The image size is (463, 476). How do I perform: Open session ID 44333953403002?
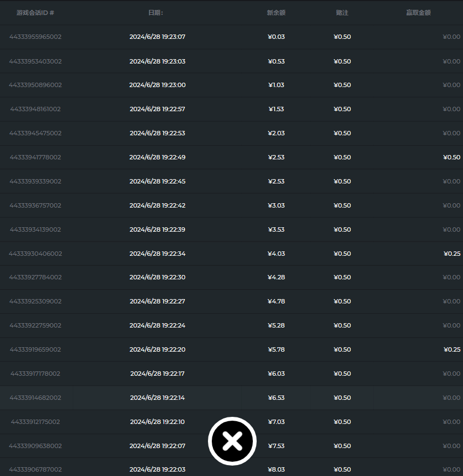pos(36,61)
